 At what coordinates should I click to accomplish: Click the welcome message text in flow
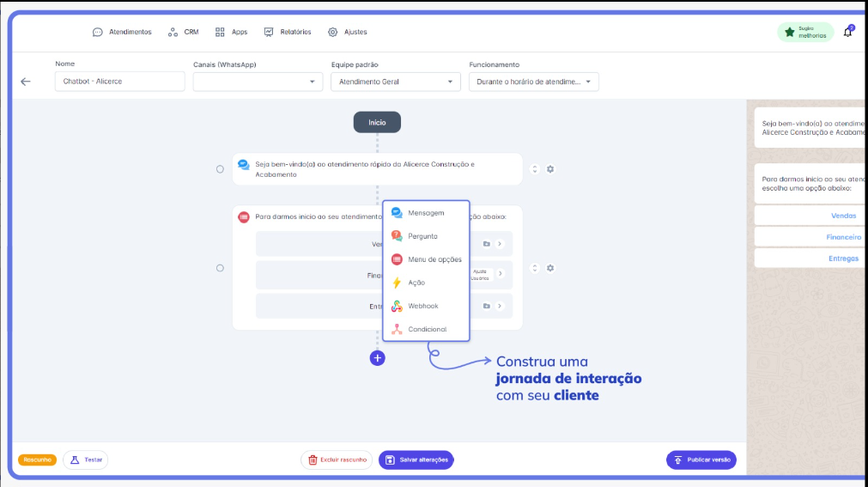[365, 169]
